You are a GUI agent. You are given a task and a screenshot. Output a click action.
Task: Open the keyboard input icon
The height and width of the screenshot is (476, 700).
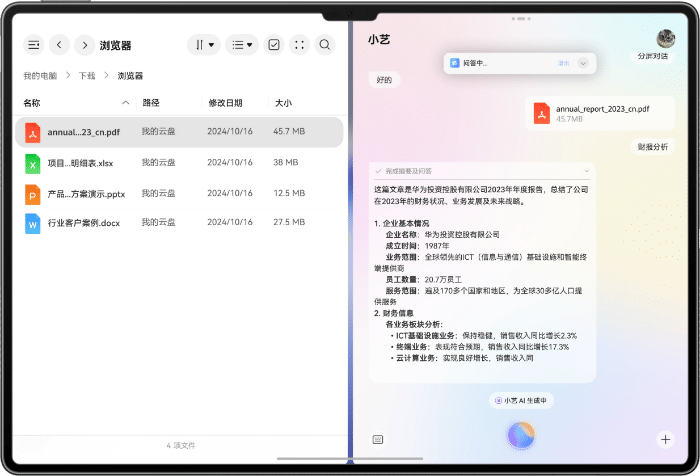tap(378, 439)
